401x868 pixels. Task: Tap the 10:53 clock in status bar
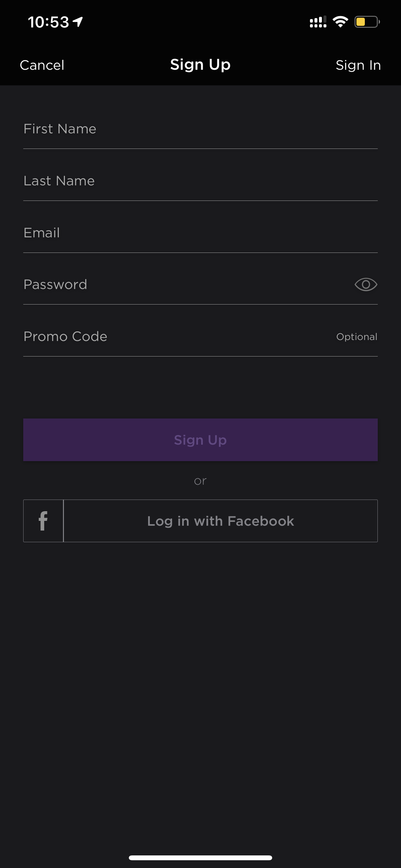48,22
